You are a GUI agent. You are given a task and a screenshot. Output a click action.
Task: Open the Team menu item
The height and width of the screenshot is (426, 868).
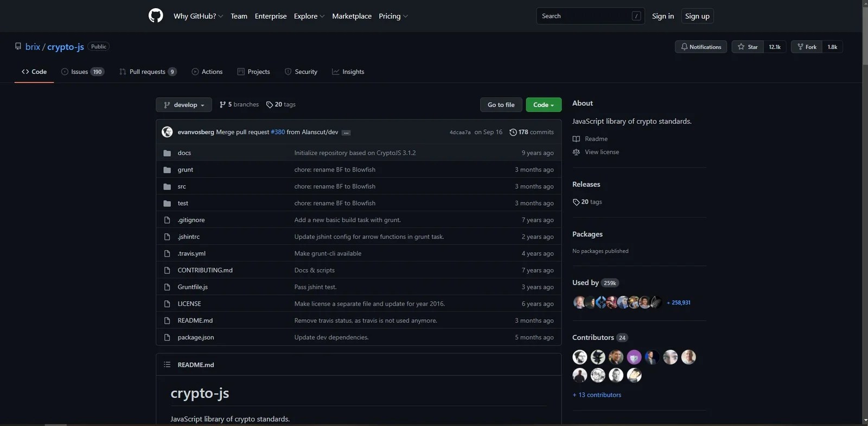(239, 16)
